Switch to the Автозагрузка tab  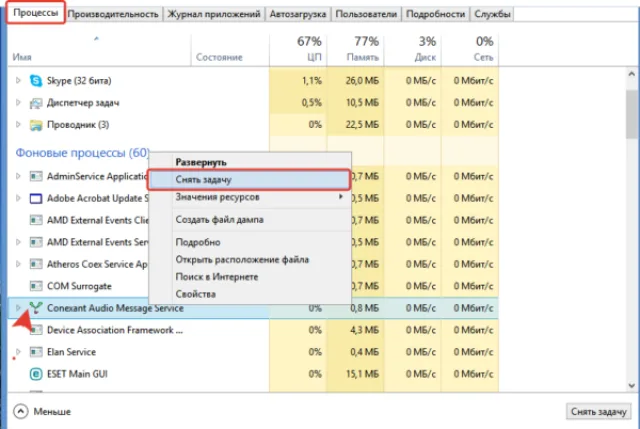tap(298, 14)
